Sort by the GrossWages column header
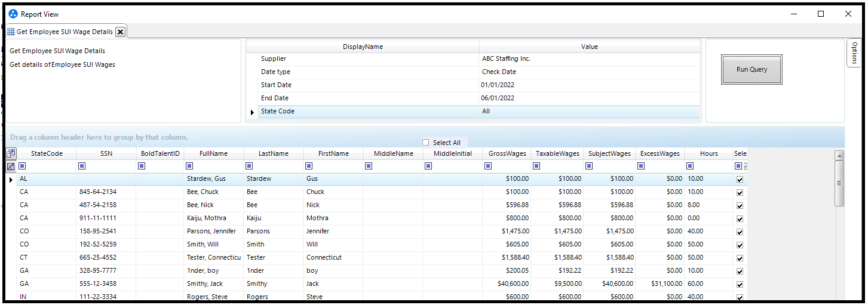This screenshot has height=305, width=868. coord(507,153)
